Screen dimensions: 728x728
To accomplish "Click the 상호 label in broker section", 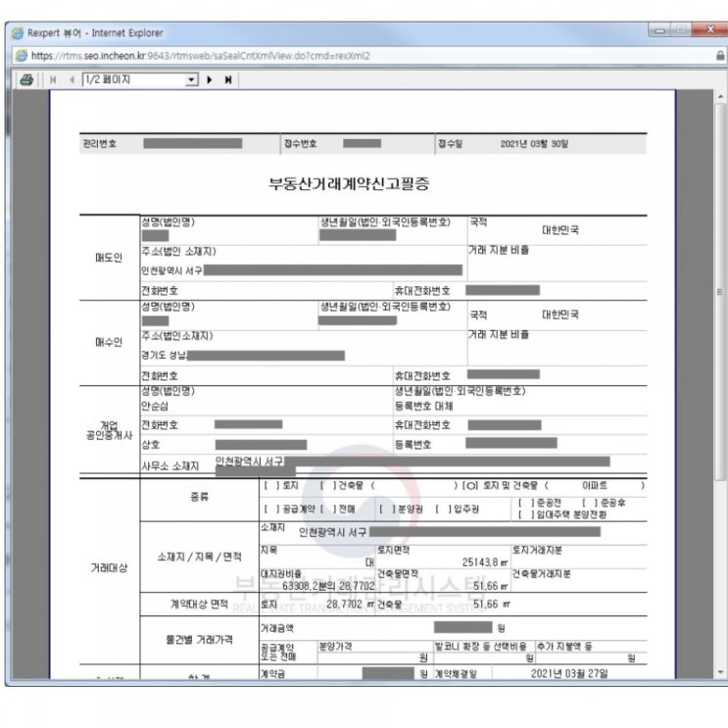I will coord(151,445).
